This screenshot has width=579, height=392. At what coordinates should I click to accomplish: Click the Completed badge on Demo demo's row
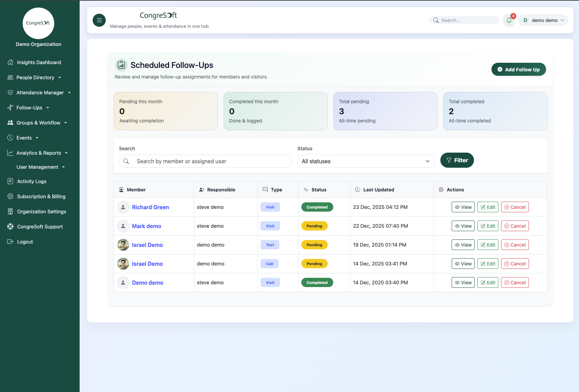[x=317, y=282]
